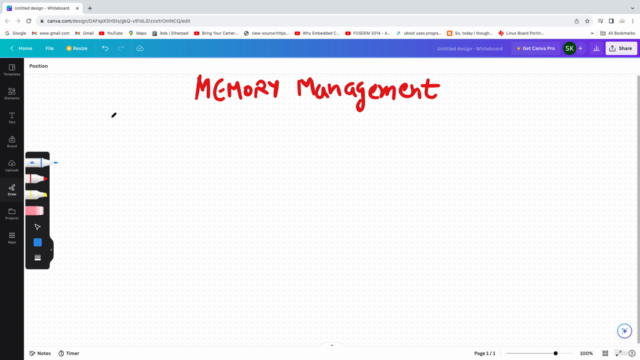Collapse the draw toolbar side handle
This screenshot has width=640, height=360.
pyautogui.click(x=51, y=250)
